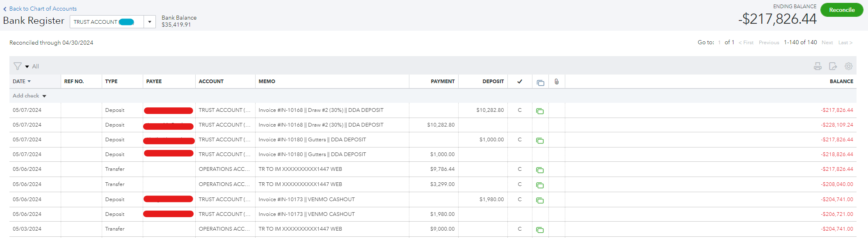Click the reconcile checkmark column header
The height and width of the screenshot is (238, 868).
point(519,82)
